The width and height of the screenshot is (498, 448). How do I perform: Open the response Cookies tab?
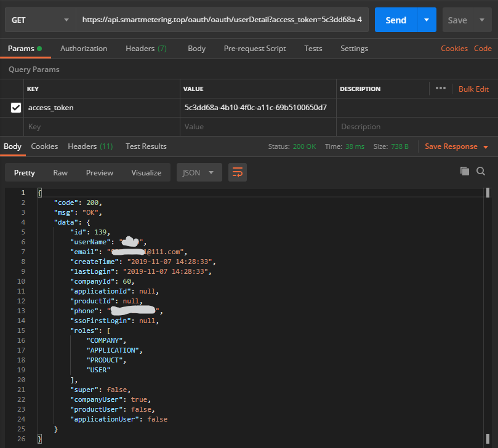pyautogui.click(x=44, y=146)
